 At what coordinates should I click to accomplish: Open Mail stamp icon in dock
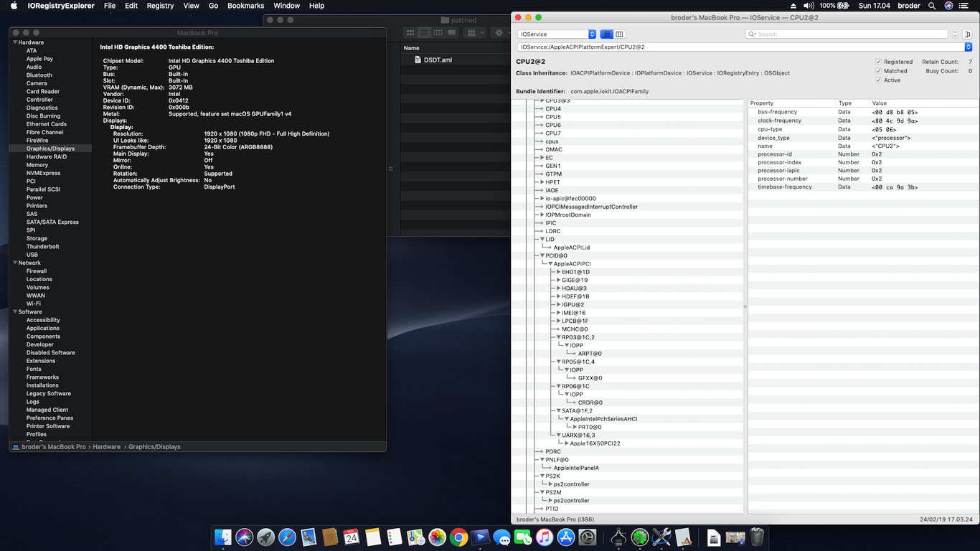point(309,537)
